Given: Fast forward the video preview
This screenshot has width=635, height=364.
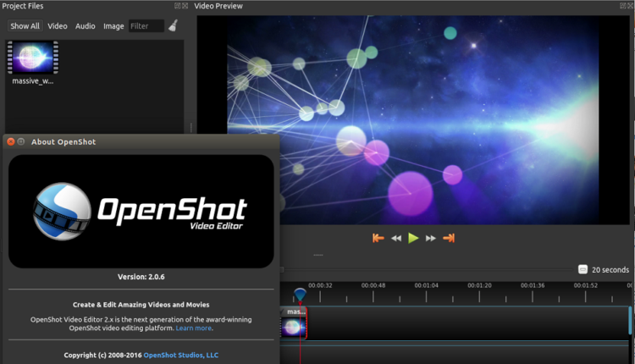Looking at the screenshot, I should click(x=430, y=239).
